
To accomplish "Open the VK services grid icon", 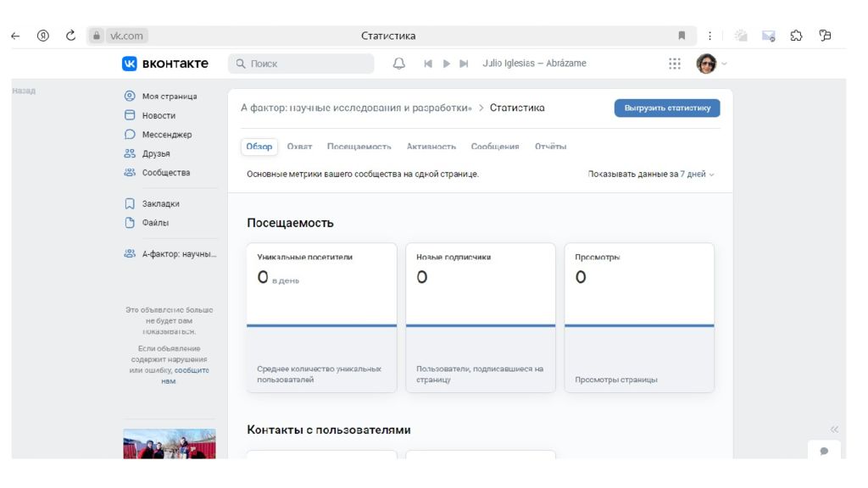I will 675,64.
